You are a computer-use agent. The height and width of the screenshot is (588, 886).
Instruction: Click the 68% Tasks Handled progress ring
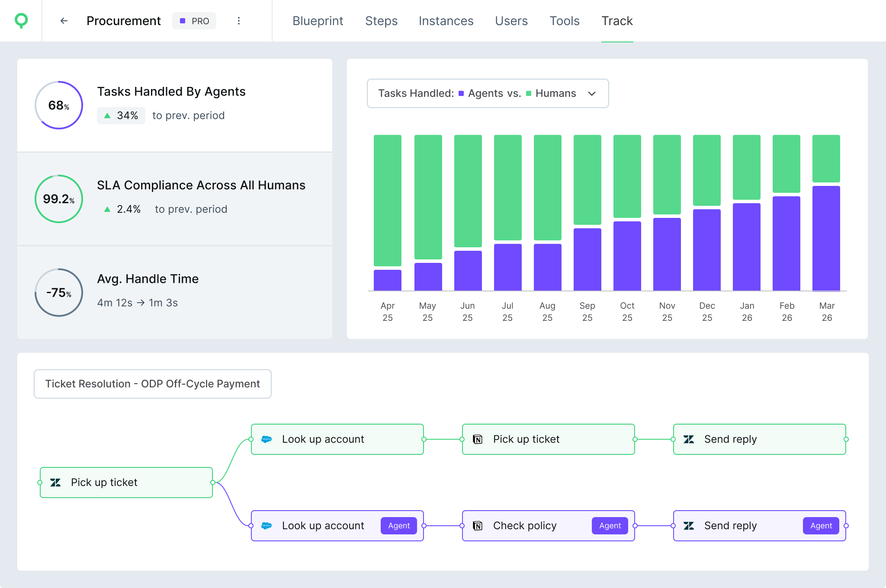[58, 105]
